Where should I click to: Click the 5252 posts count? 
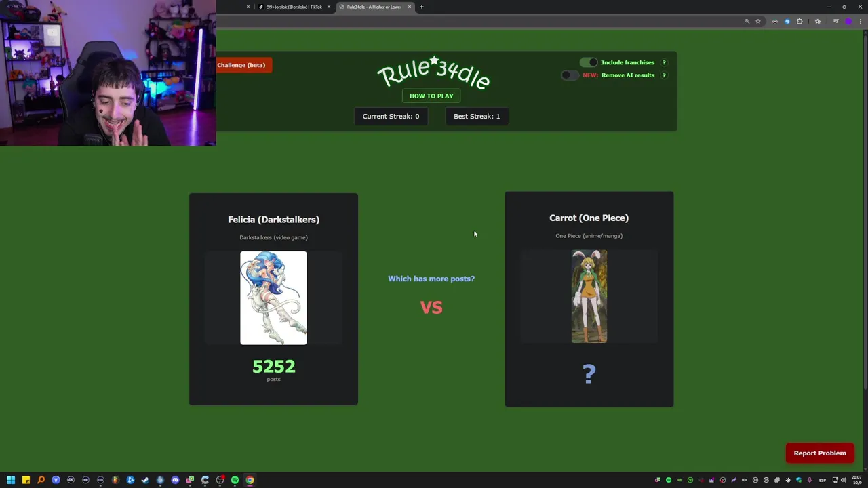(x=273, y=367)
